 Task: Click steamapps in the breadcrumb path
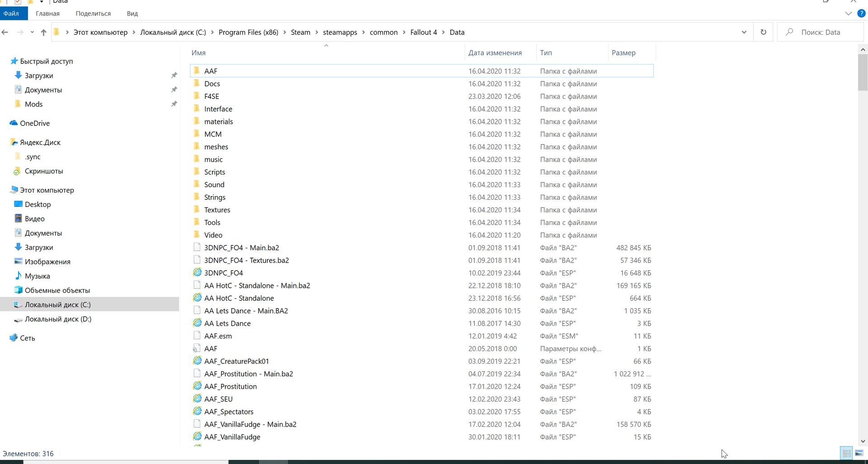340,32
